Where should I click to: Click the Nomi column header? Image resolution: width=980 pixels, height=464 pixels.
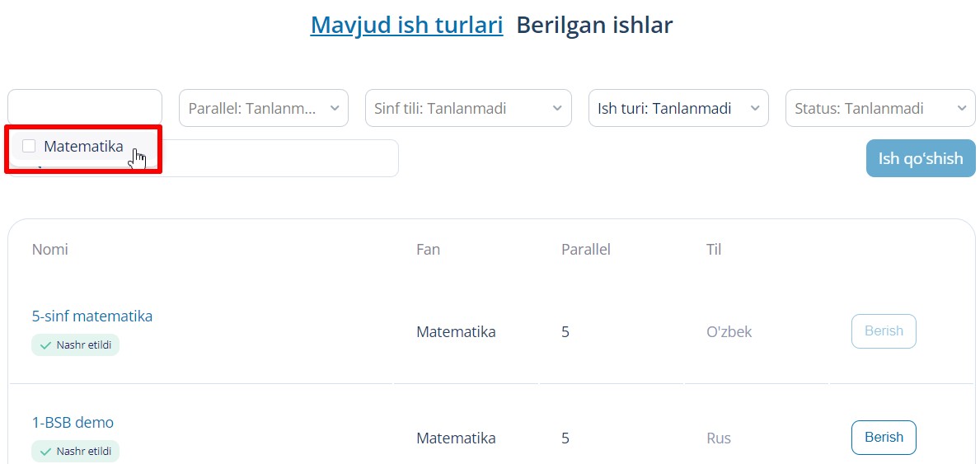(50, 249)
